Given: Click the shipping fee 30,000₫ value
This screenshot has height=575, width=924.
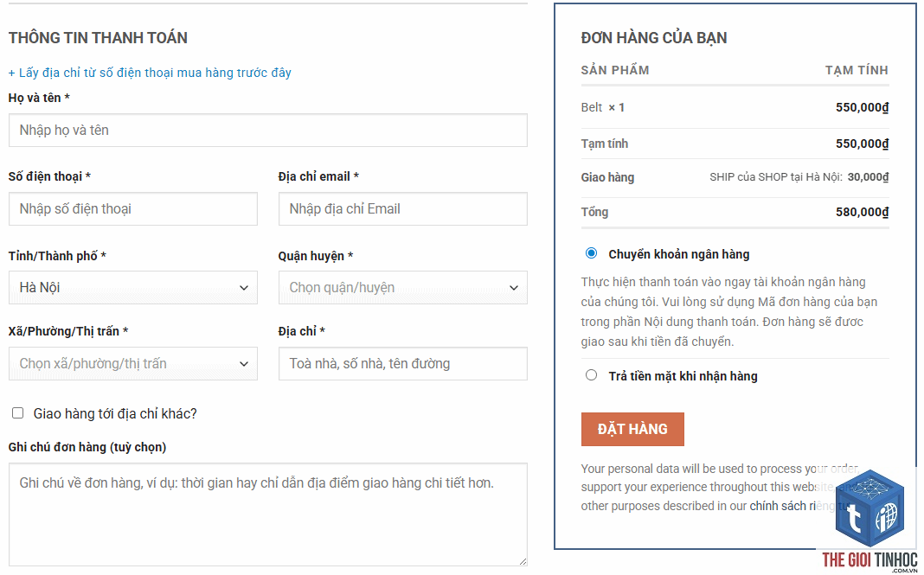Looking at the screenshot, I should click(868, 176).
